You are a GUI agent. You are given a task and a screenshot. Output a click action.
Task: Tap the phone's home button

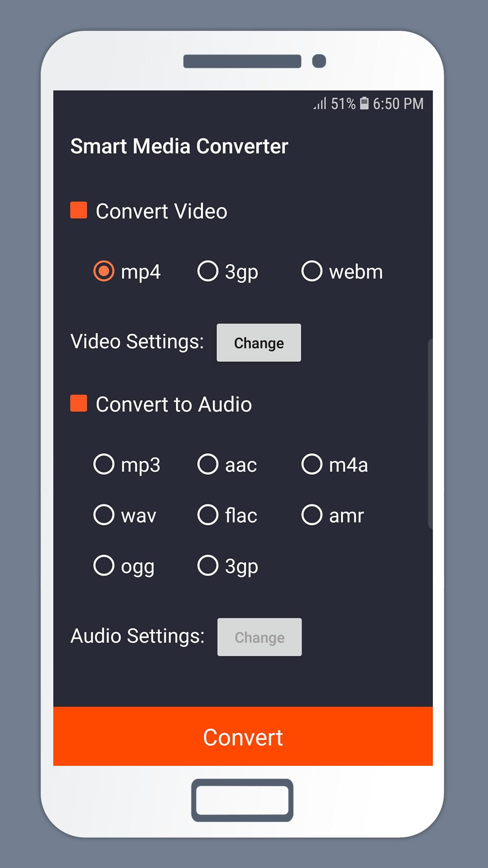point(242,800)
